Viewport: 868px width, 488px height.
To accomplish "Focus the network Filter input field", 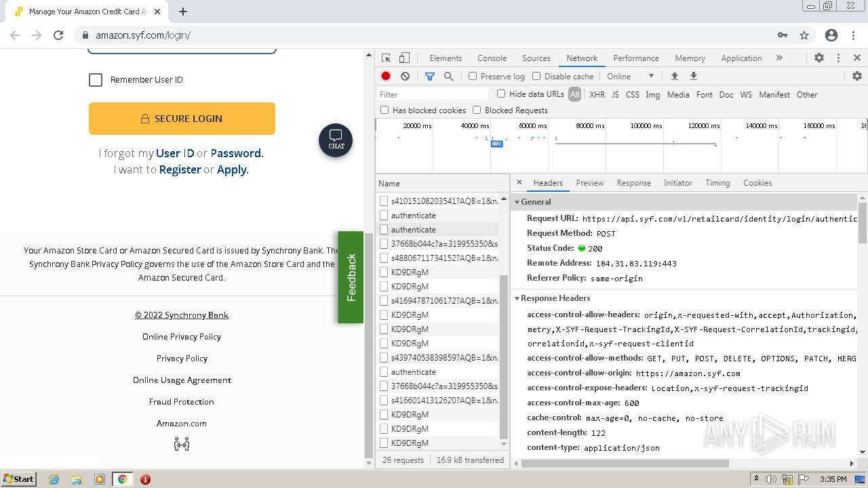I will click(x=434, y=94).
